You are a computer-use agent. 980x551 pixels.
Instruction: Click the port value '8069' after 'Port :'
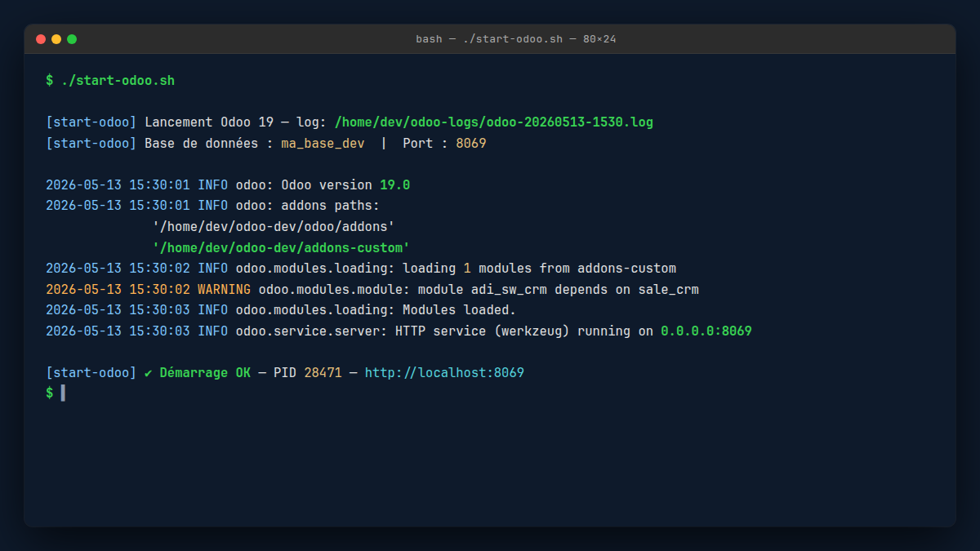(x=471, y=143)
